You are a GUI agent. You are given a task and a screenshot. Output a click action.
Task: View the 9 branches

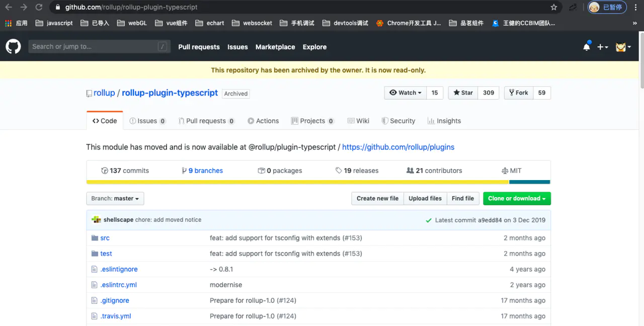coord(202,171)
